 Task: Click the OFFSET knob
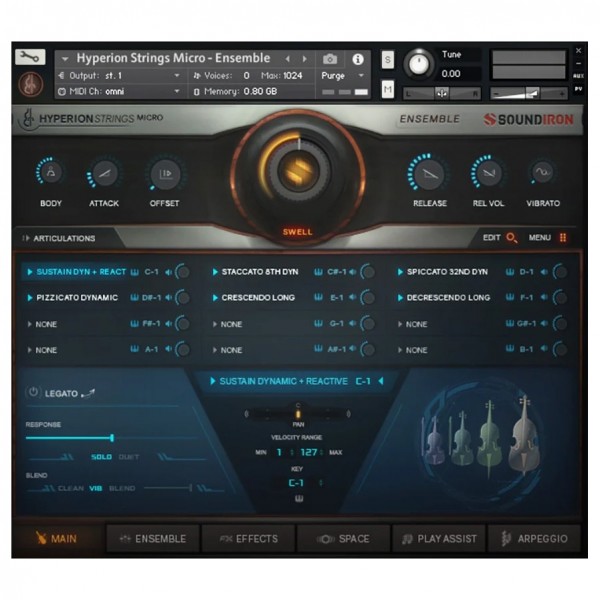click(165, 174)
